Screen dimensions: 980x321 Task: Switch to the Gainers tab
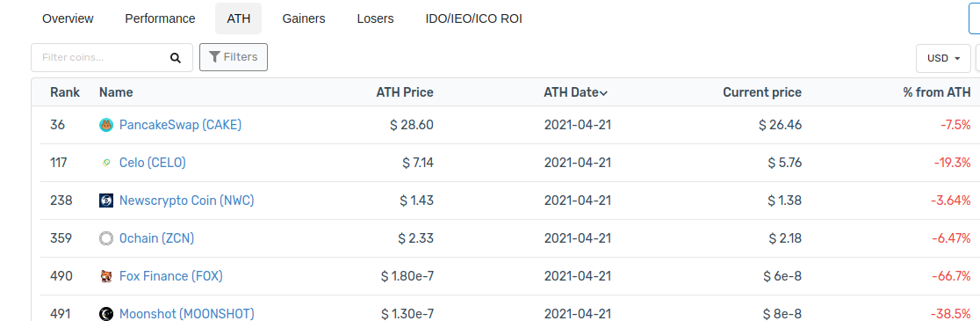304,18
